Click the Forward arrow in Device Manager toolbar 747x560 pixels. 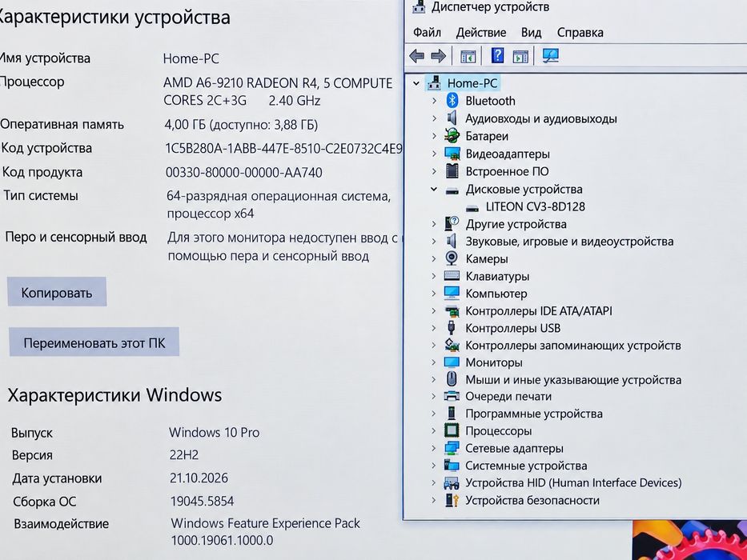(438, 56)
